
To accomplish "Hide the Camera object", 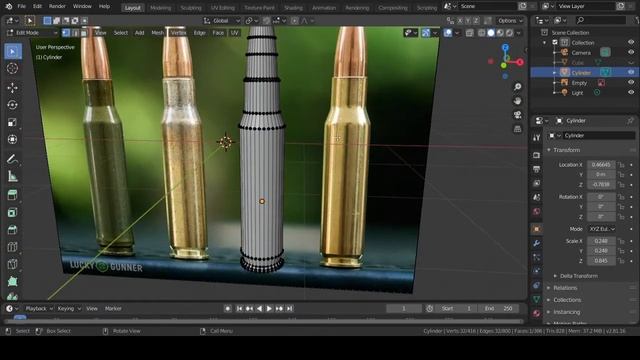I will point(631,52).
